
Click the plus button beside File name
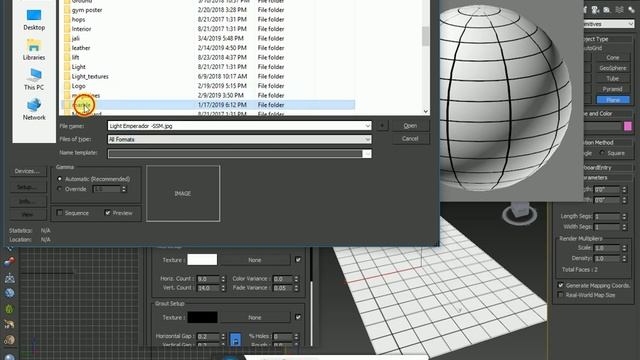tap(382, 126)
